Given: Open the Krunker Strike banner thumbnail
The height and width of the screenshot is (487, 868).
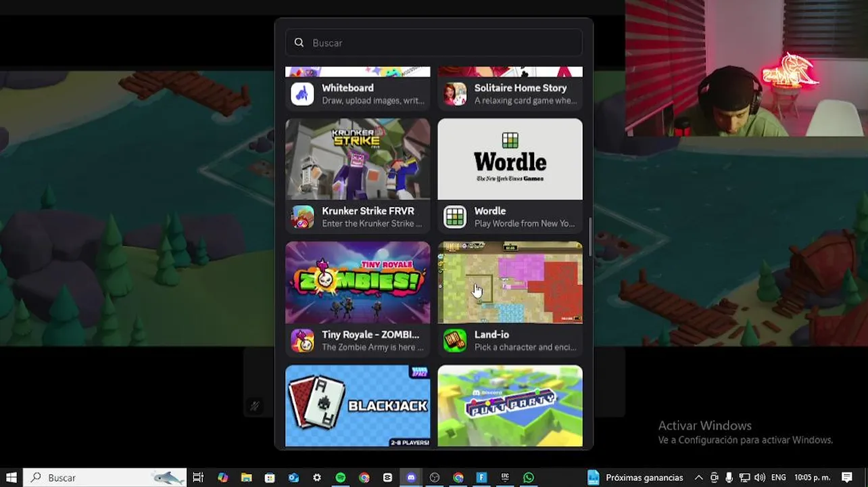Looking at the screenshot, I should pos(358,159).
